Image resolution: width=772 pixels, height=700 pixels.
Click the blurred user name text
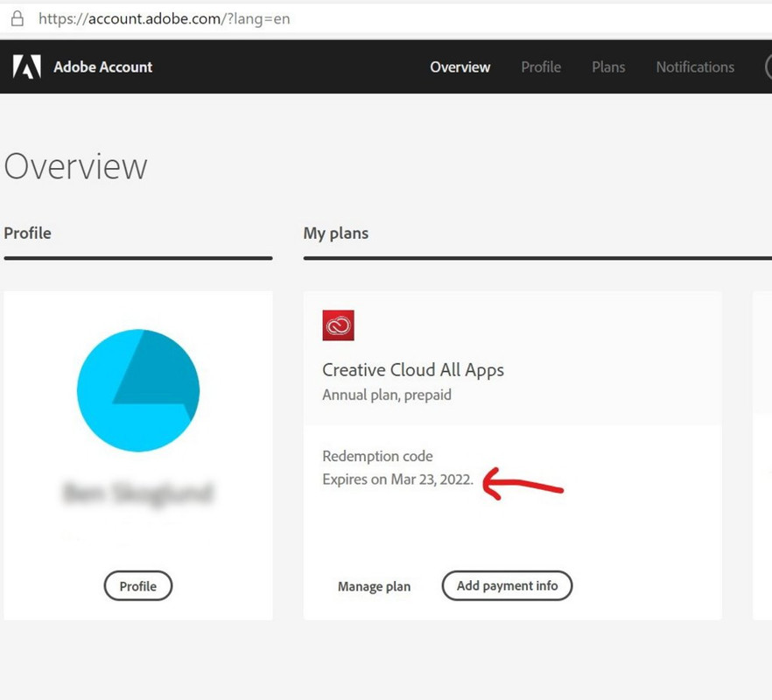(x=138, y=493)
